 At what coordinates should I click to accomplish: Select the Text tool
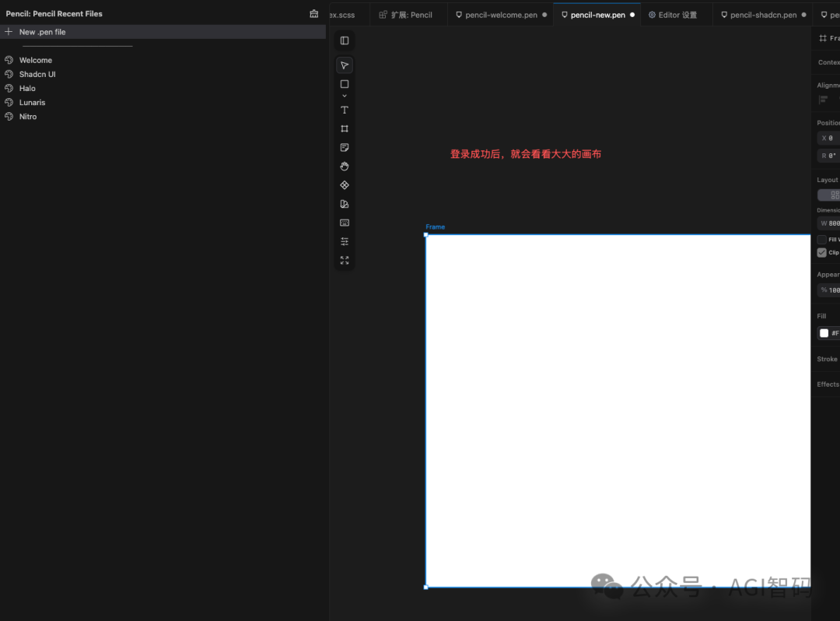click(x=345, y=110)
